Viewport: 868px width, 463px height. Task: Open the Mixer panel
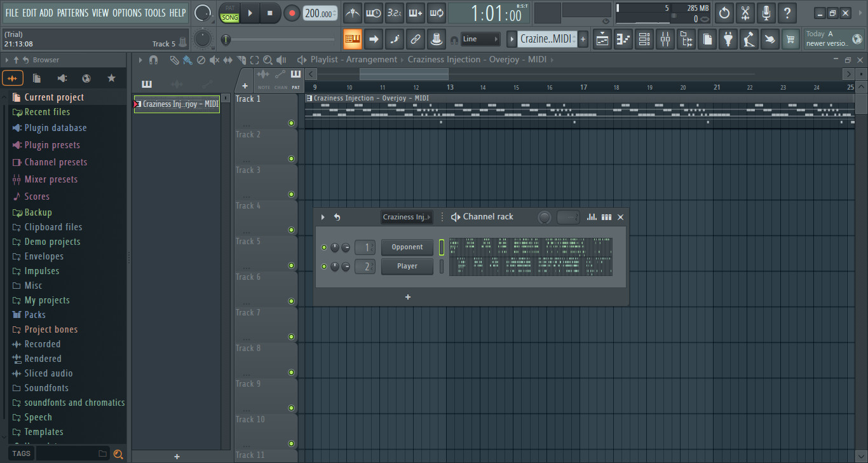click(665, 39)
